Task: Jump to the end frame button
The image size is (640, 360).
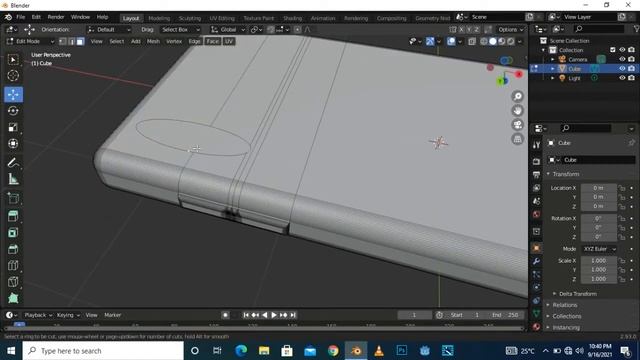Action: click(x=293, y=315)
